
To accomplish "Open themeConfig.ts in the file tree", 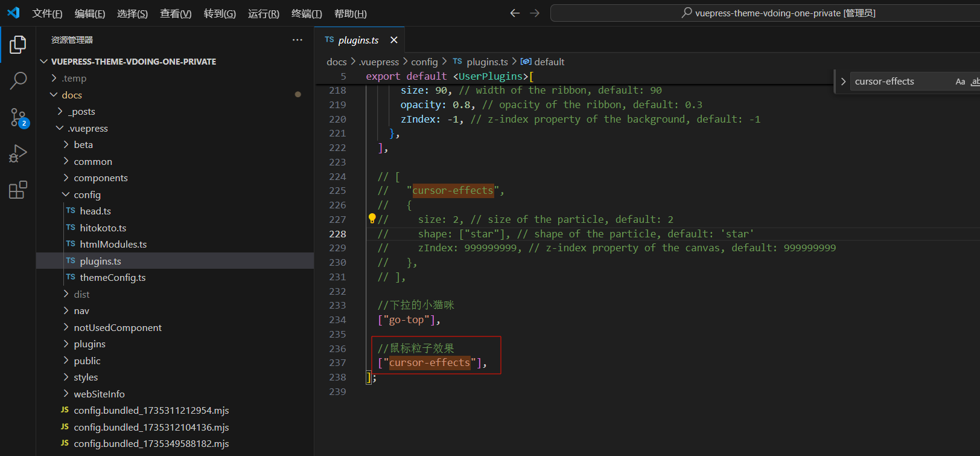I will point(175,277).
